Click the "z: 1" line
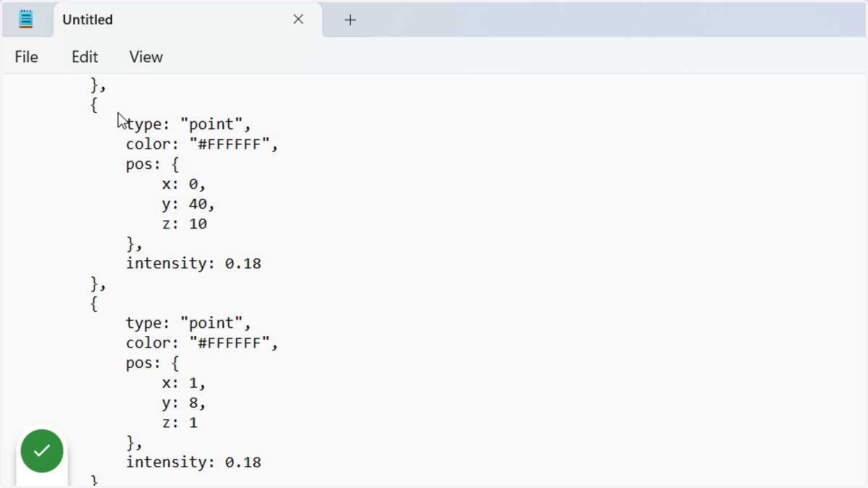868x488 pixels. pyautogui.click(x=179, y=423)
